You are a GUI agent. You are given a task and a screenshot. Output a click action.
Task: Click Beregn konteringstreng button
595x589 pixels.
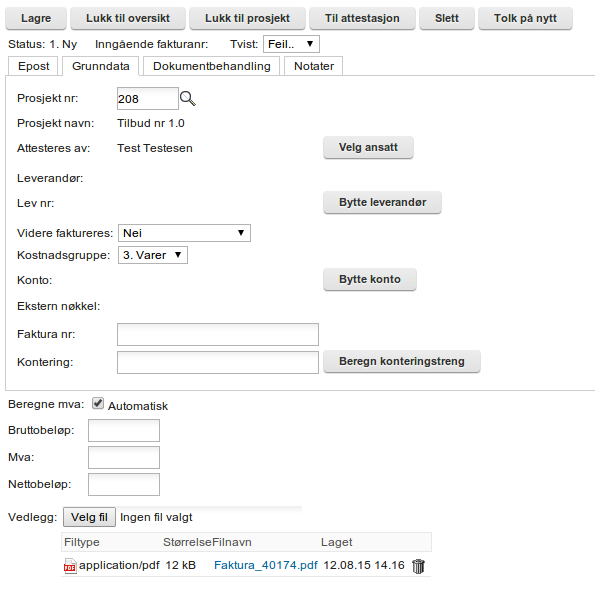[x=402, y=361]
